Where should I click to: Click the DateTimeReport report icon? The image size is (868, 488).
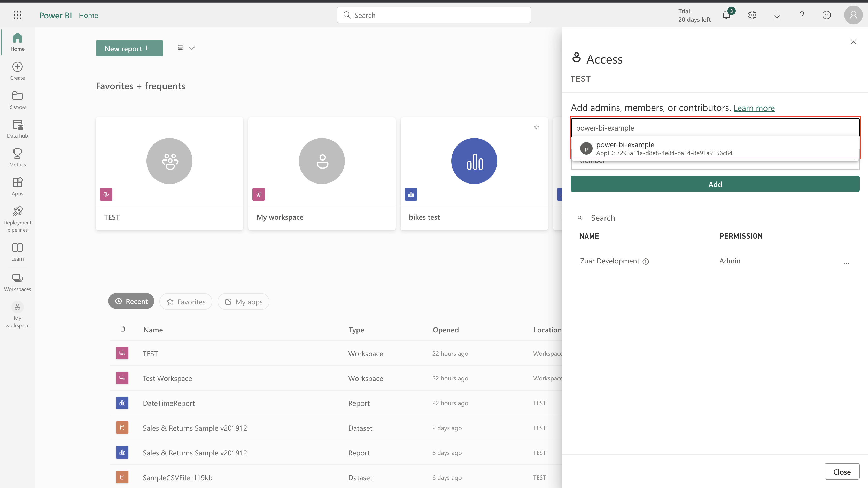point(122,403)
